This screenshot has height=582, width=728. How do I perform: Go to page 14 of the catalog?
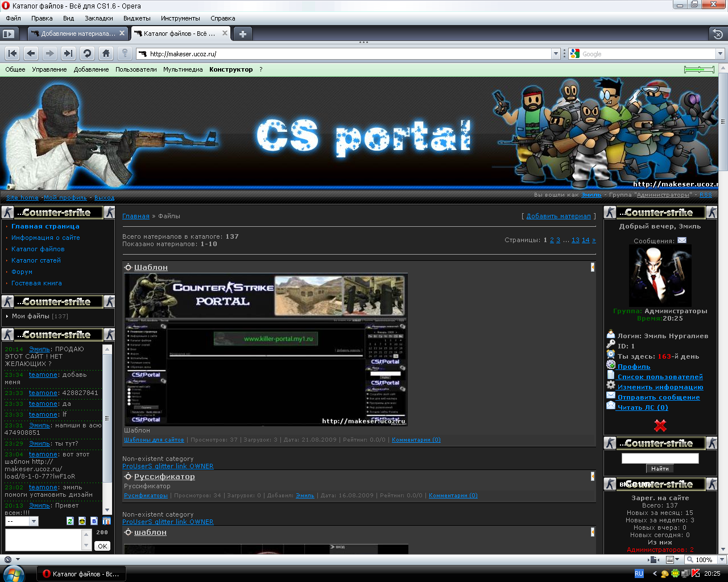point(586,240)
